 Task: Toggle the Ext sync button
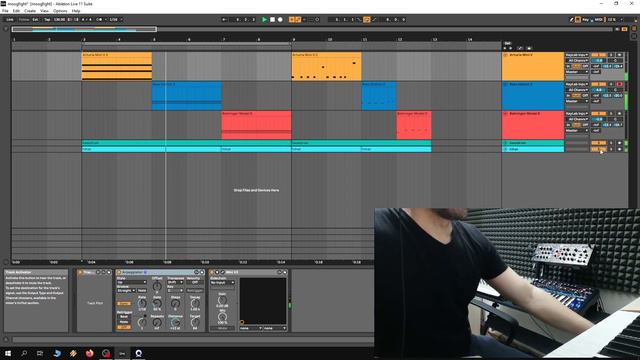click(x=35, y=19)
